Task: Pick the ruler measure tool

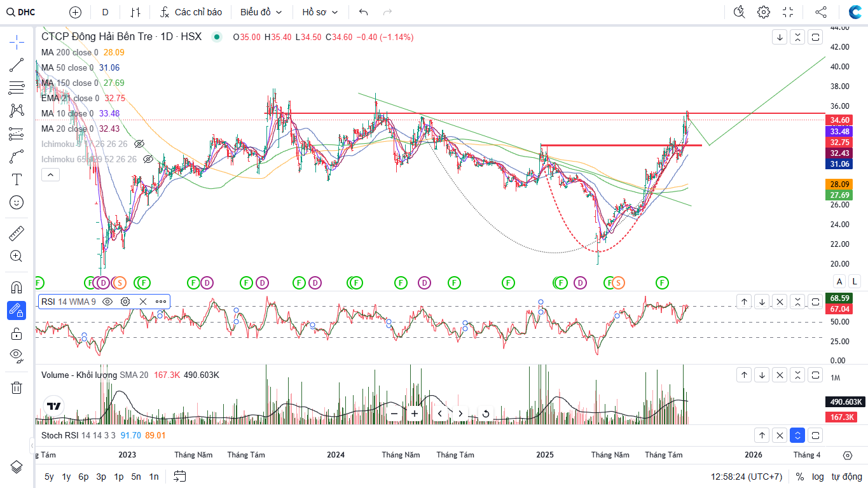Action: pyautogui.click(x=17, y=234)
